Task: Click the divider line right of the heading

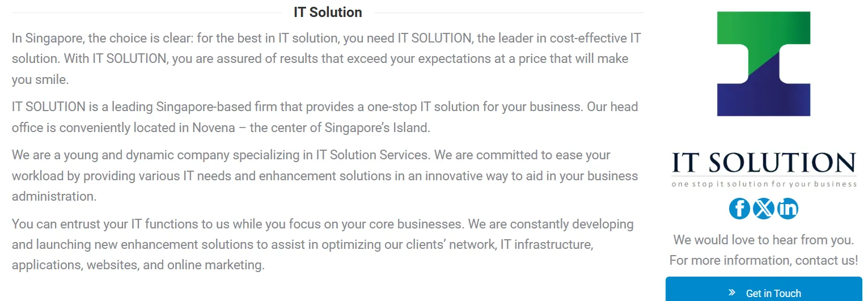Action: pyautogui.click(x=509, y=12)
